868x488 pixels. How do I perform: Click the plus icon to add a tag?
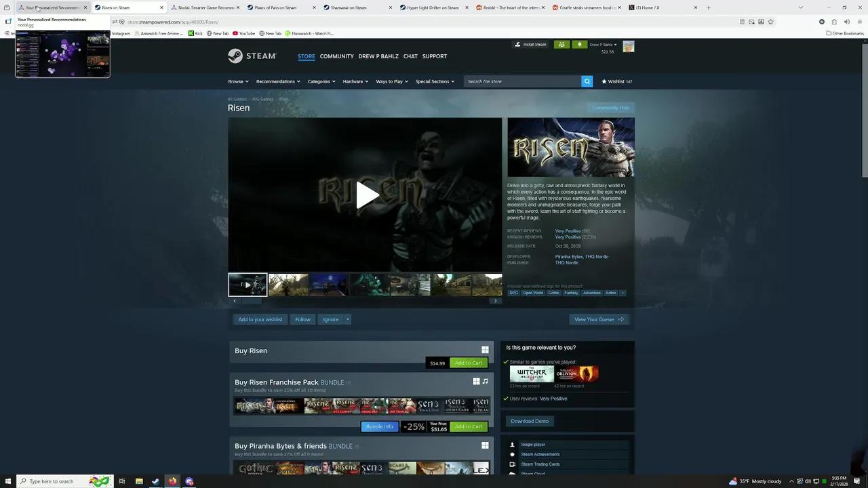(x=623, y=293)
